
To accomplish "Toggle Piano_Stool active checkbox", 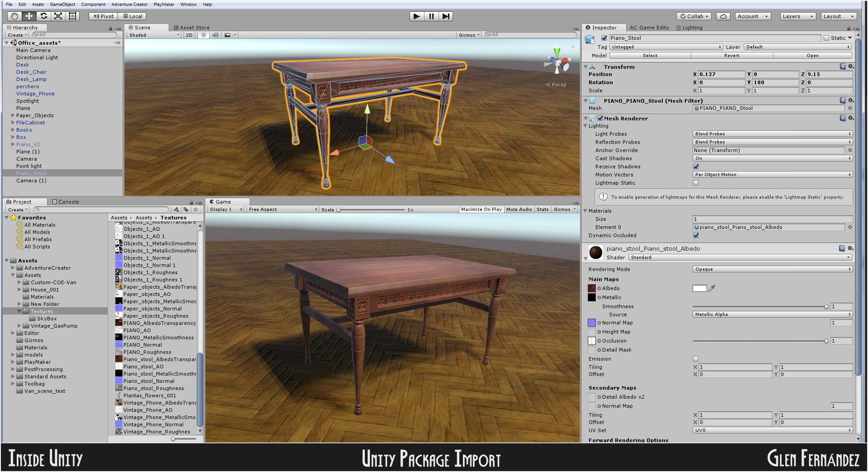I will 604,38.
